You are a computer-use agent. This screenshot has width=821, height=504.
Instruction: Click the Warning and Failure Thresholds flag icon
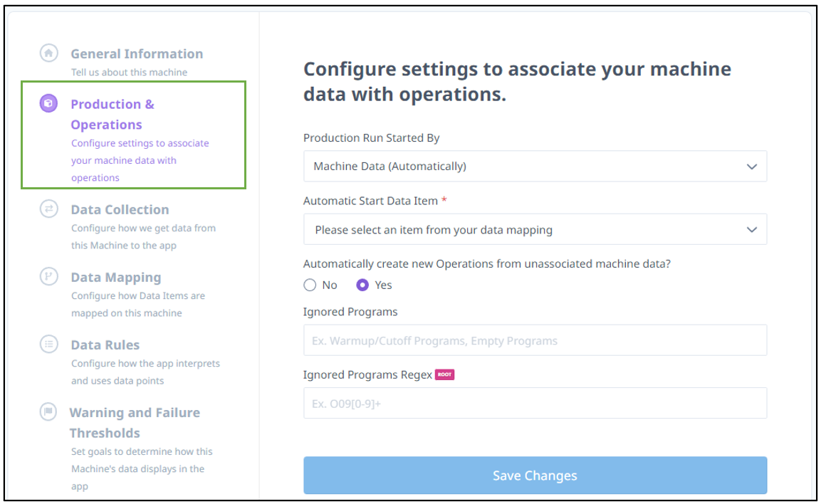48,411
